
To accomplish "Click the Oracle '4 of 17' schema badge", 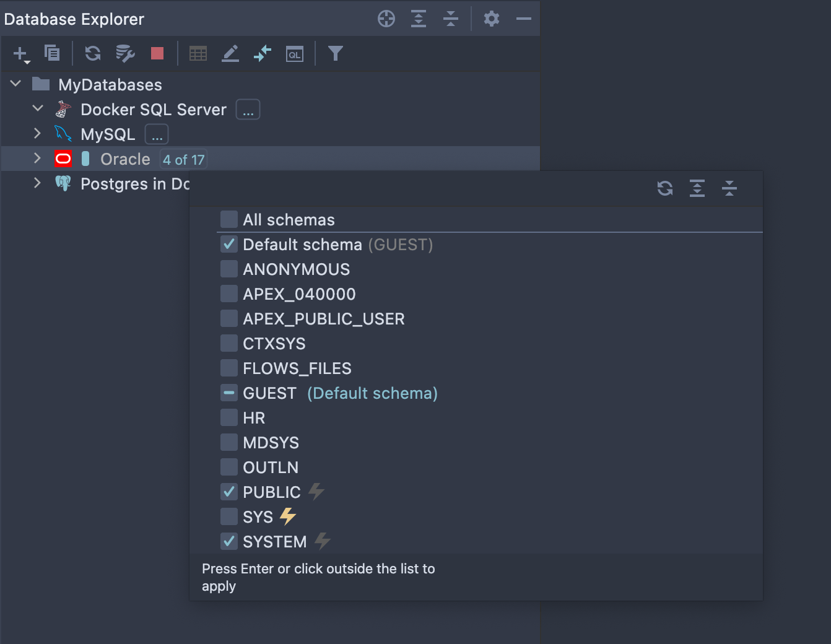I will tap(183, 160).
